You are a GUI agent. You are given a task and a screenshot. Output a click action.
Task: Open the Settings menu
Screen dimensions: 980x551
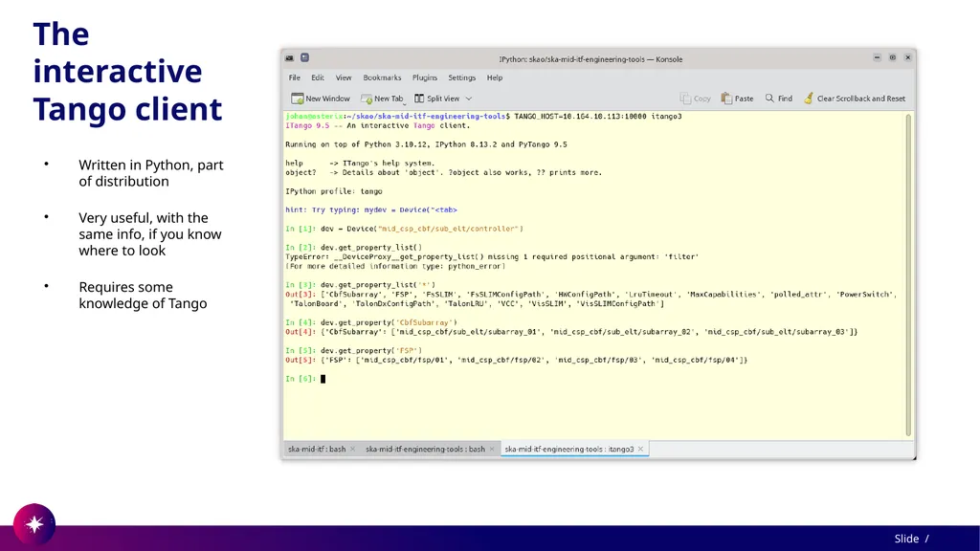462,77
